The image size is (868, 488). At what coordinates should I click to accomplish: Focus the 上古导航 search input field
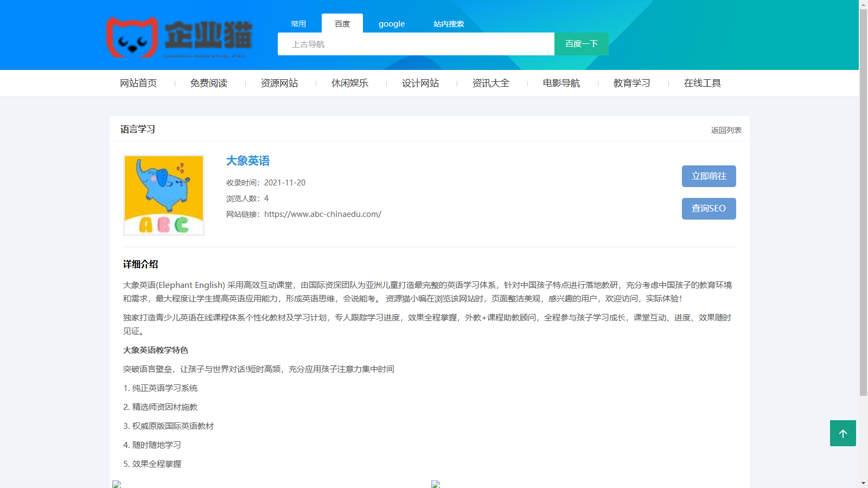click(x=416, y=44)
